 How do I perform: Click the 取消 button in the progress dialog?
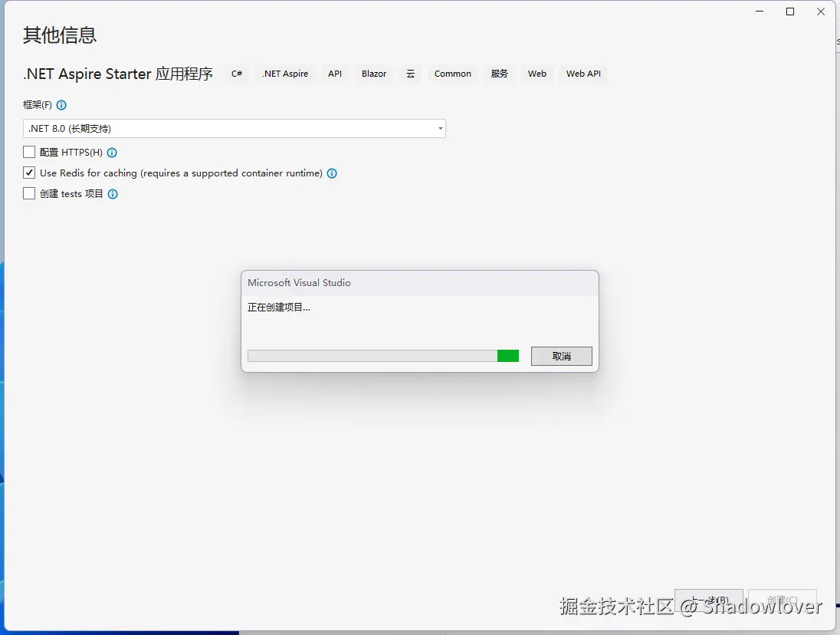pyautogui.click(x=562, y=357)
